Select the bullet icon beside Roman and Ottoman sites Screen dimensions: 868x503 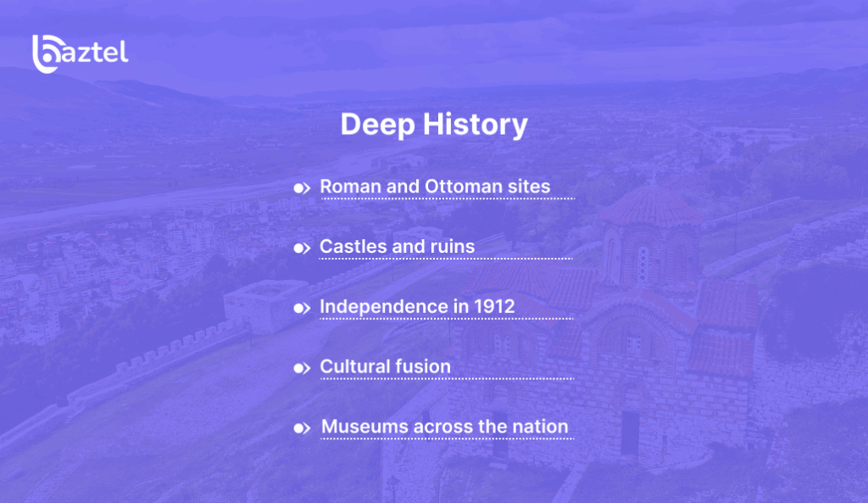tap(302, 187)
